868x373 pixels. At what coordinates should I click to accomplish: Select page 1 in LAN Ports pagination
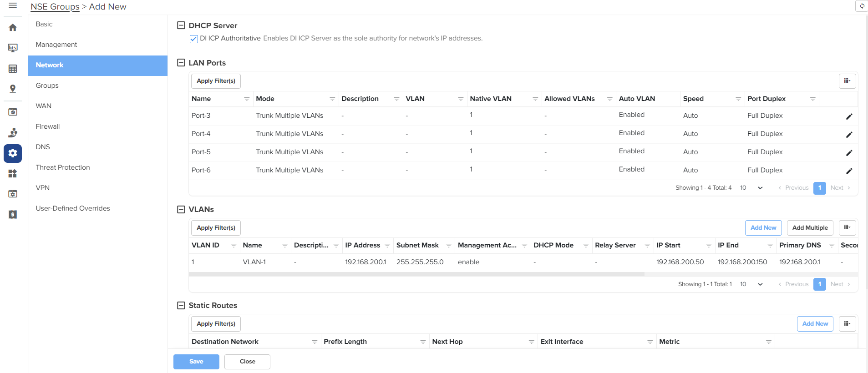coord(819,188)
